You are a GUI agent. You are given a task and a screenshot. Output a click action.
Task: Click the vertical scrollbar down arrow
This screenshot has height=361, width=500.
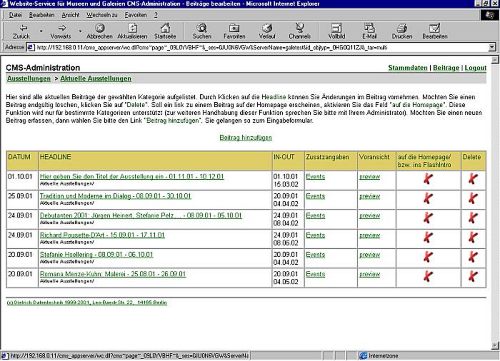pyautogui.click(x=495, y=345)
